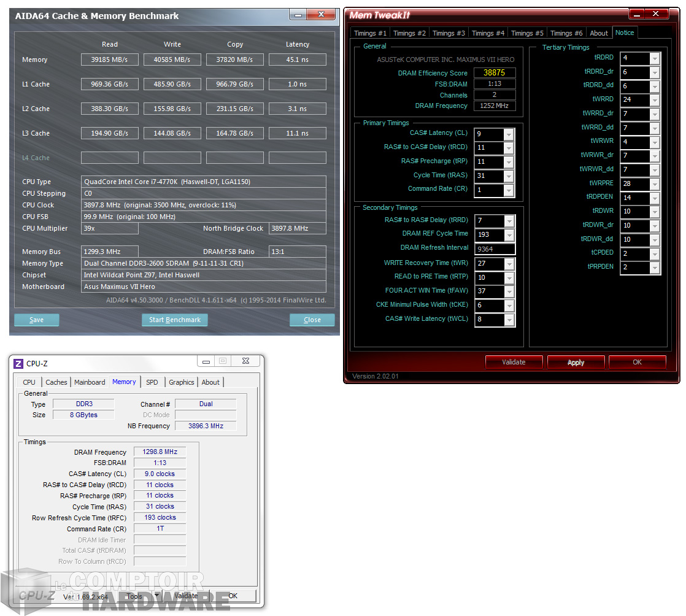Select the Timings #4 tab

tap(488, 33)
